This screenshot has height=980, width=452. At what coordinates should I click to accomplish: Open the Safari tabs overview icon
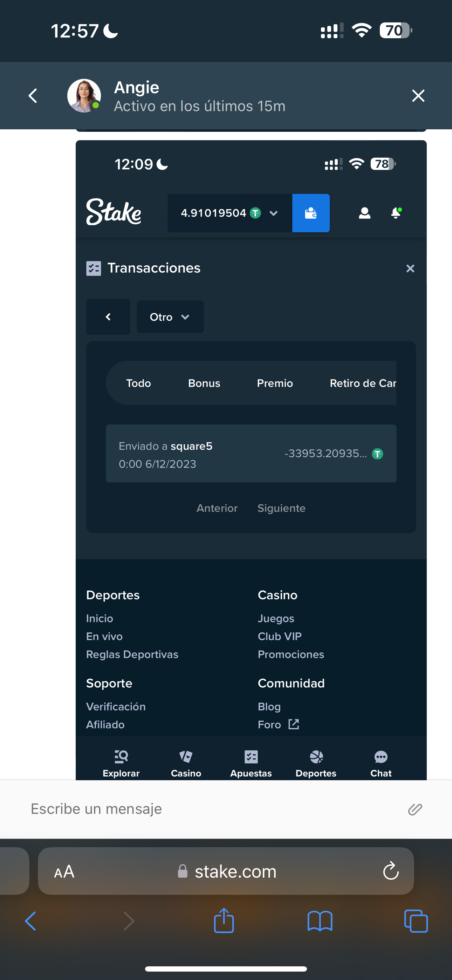pyautogui.click(x=416, y=921)
